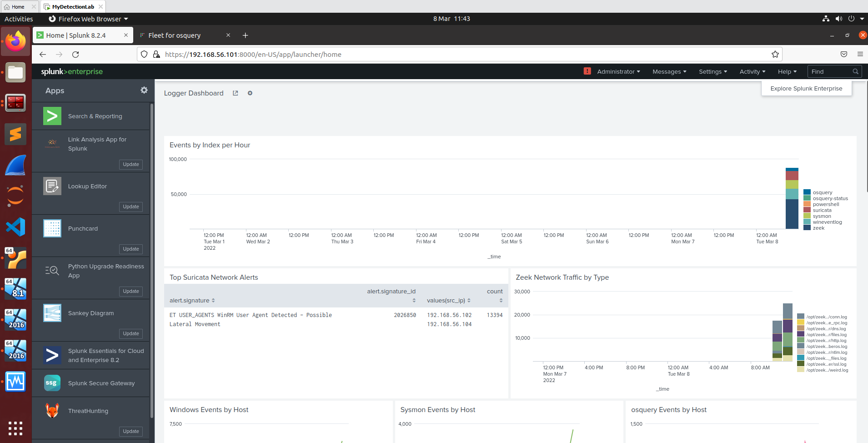Click the Logger Dashboard settings gear

coord(250,93)
